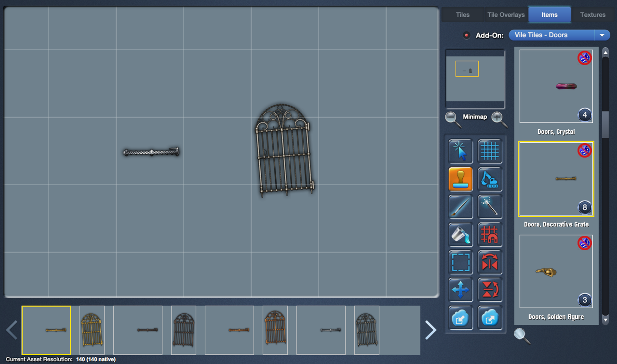The height and width of the screenshot is (364, 617).
Task: Enable the red snap-to-grid magnet tool
Action: click(x=490, y=234)
